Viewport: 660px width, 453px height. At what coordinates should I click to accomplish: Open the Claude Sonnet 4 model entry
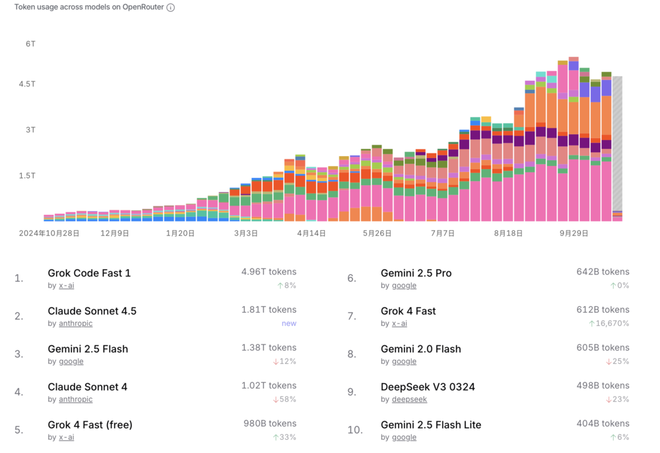click(87, 387)
